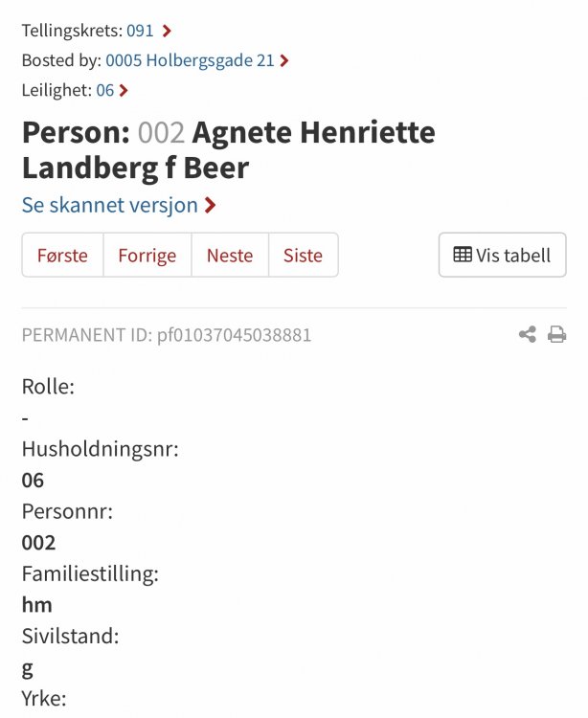Click the red chevron after Holbergsgade 21
The width and height of the screenshot is (588, 718).
pyautogui.click(x=284, y=60)
